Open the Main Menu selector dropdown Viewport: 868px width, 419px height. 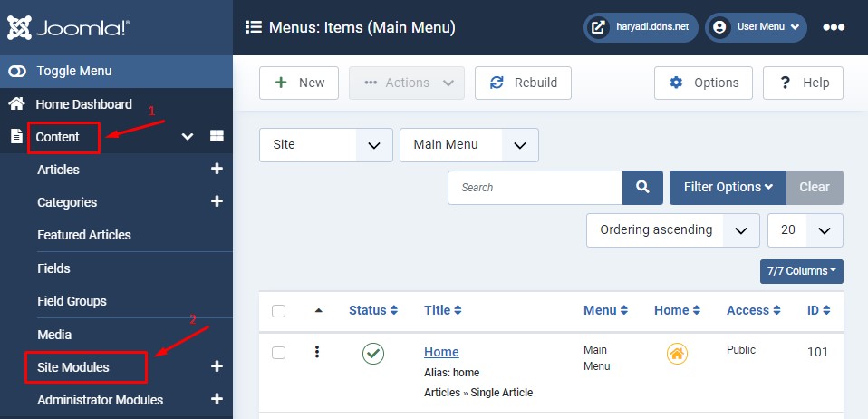(468, 144)
